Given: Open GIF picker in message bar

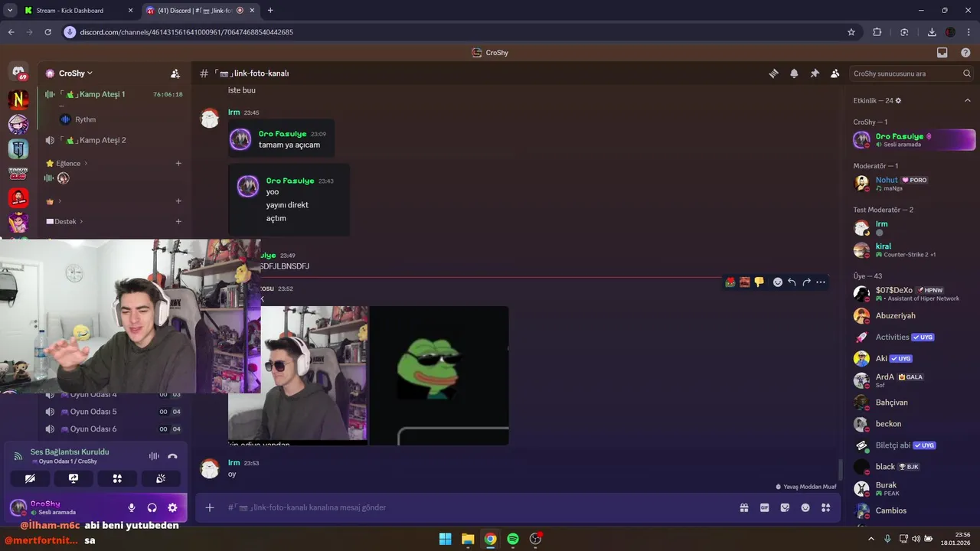Looking at the screenshot, I should 764,507.
